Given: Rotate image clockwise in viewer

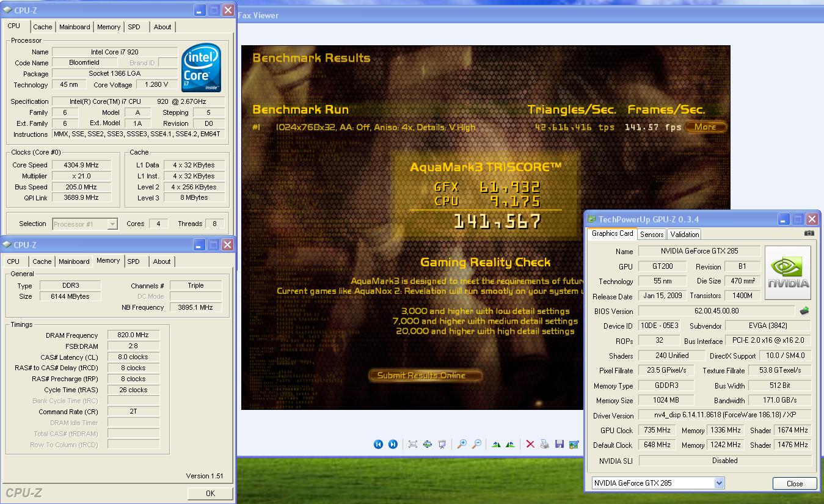Looking at the screenshot, I should [x=496, y=444].
